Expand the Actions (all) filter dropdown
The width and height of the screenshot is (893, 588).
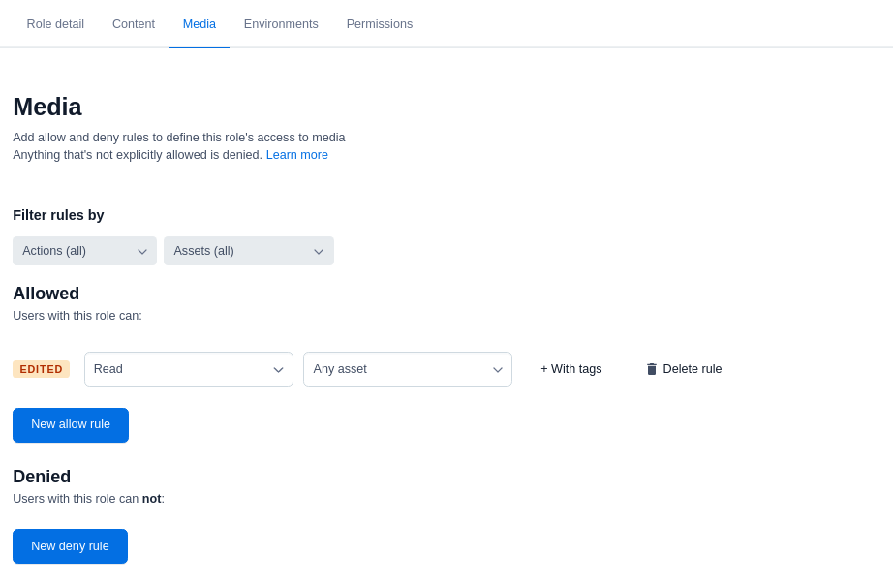pyautogui.click(x=84, y=251)
